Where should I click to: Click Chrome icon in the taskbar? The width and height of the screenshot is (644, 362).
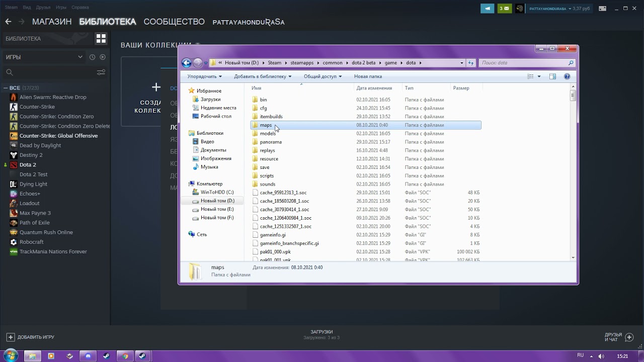125,356
